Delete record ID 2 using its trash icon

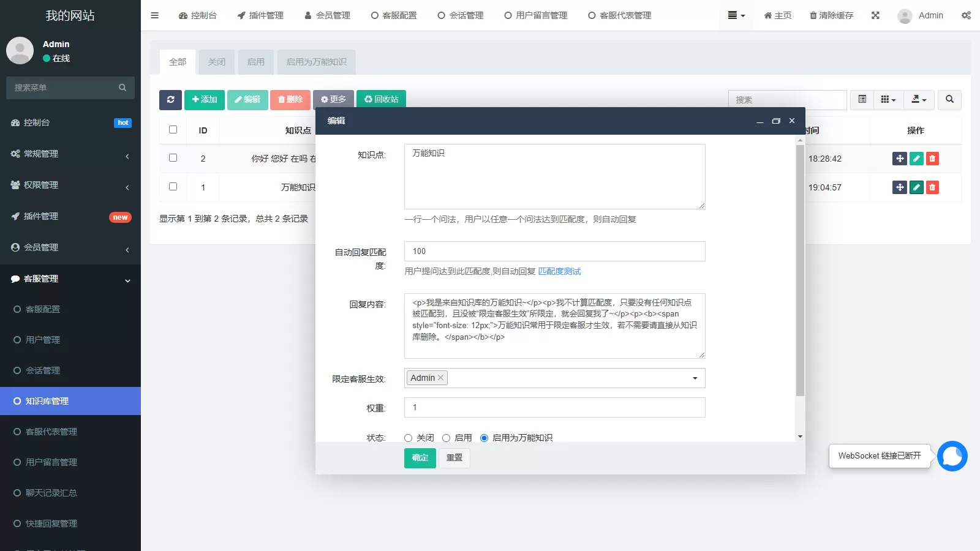(x=932, y=159)
